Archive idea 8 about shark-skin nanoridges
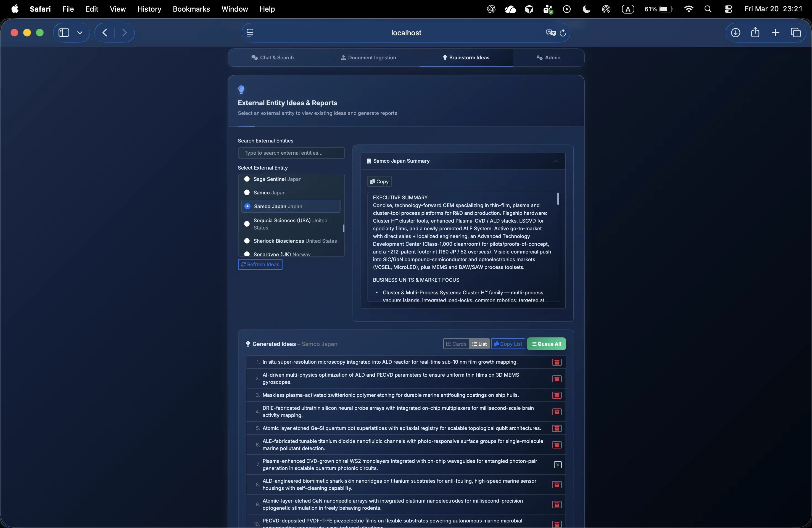 [x=557, y=484]
